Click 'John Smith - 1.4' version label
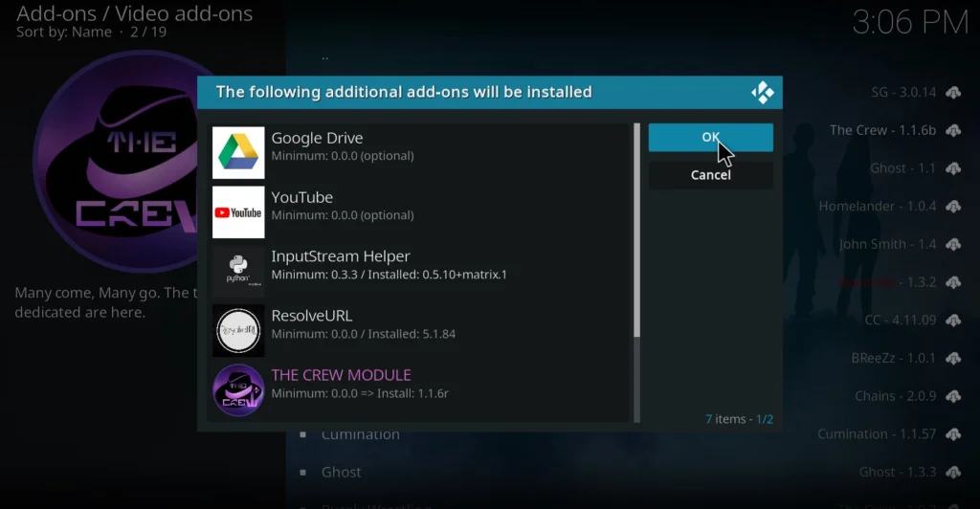980x509 pixels. (887, 244)
